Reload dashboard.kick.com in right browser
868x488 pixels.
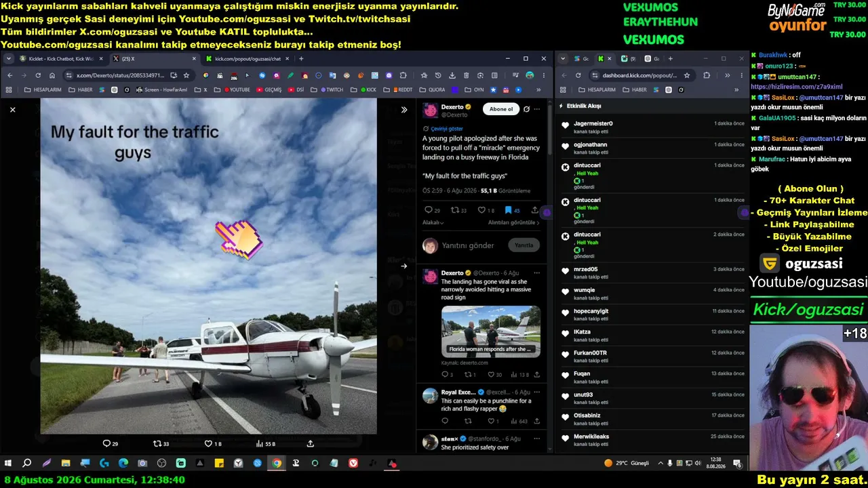578,75
